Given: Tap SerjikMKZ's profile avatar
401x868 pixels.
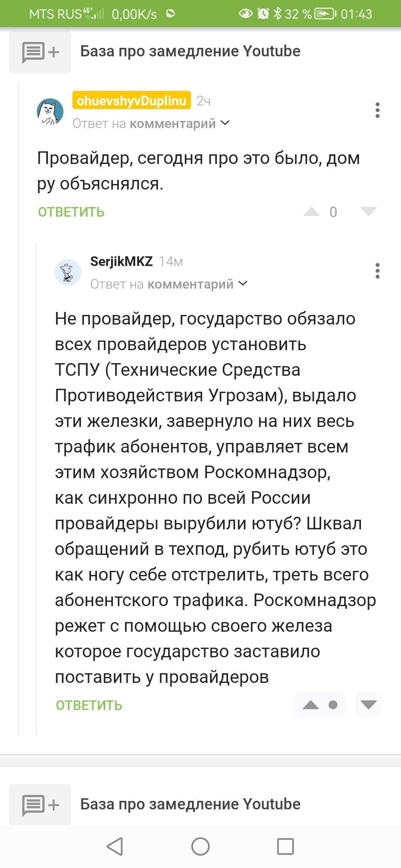Looking at the screenshot, I should tap(68, 272).
